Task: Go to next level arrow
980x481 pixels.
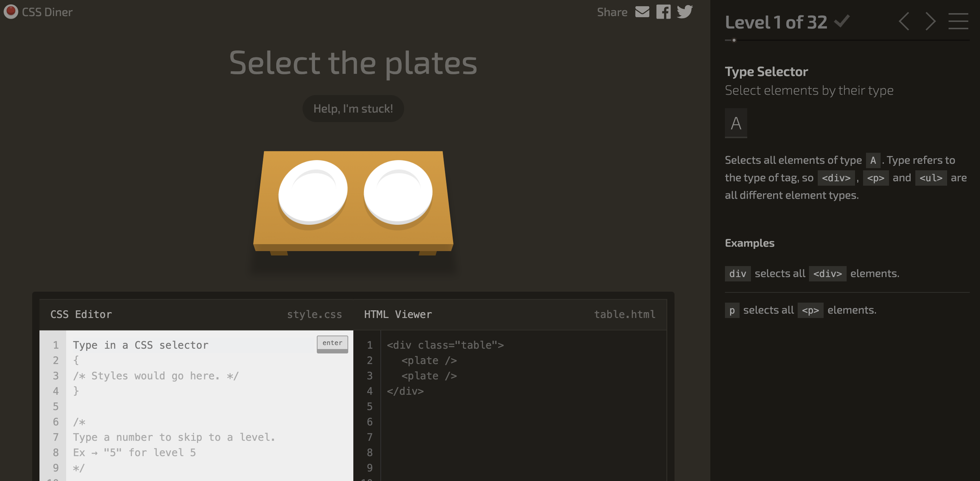Action: [931, 21]
